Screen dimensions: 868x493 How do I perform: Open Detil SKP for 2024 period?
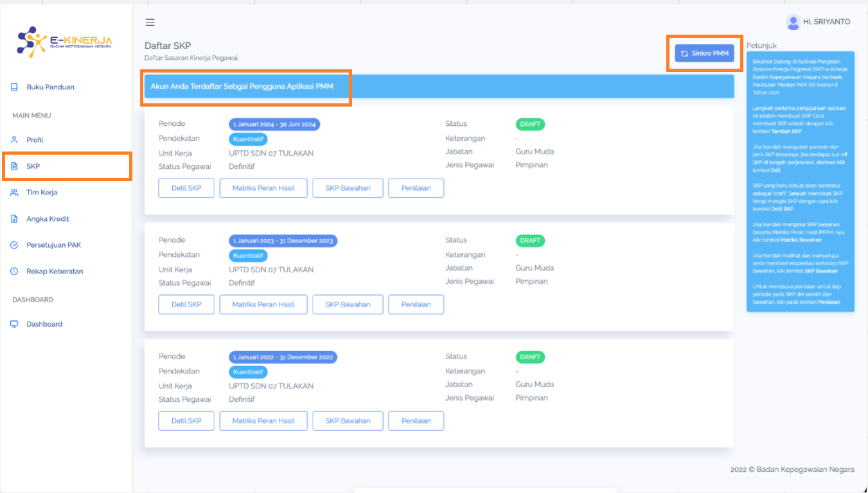[x=186, y=188]
